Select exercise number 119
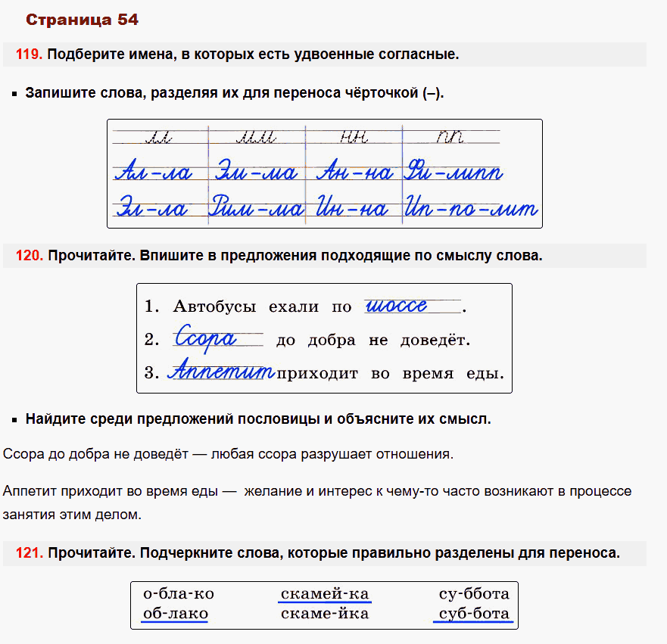The image size is (667, 644). [x=26, y=53]
